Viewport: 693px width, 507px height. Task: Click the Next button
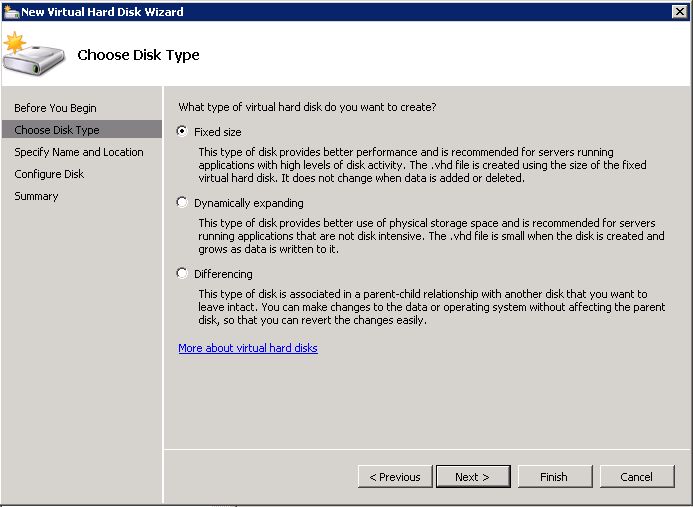coord(473,477)
